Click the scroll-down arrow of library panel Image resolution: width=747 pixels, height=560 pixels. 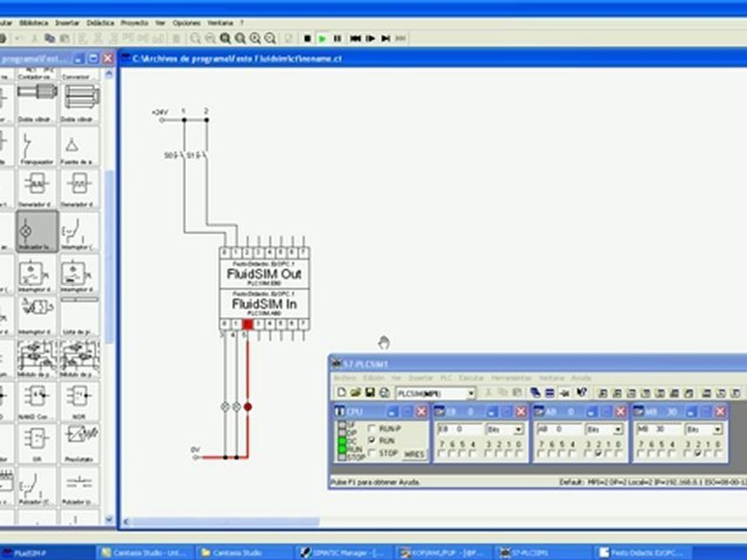[109, 520]
